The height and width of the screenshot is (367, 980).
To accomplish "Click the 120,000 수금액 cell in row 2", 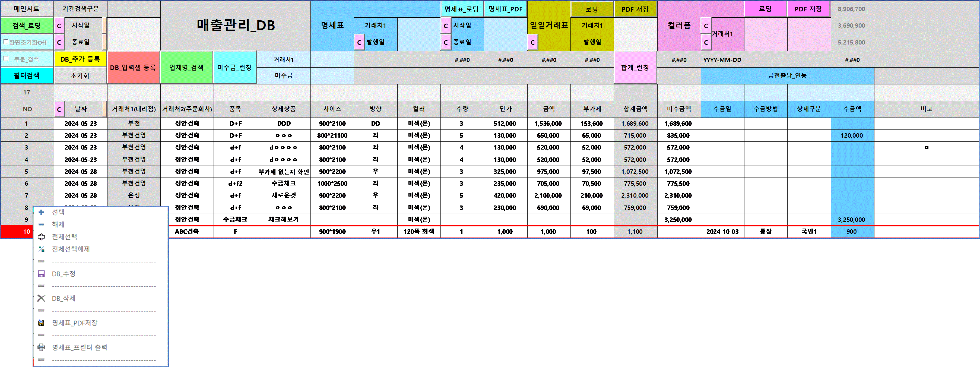I will (852, 135).
